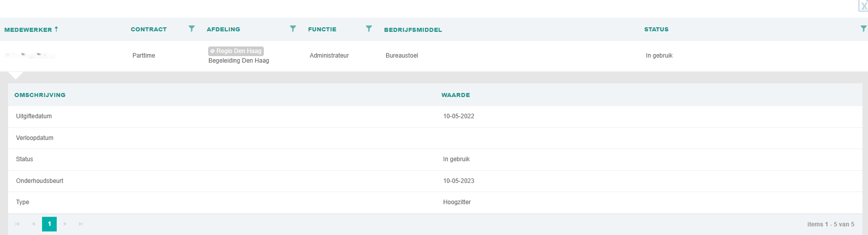Open the Afdeling column filter

tap(293, 29)
